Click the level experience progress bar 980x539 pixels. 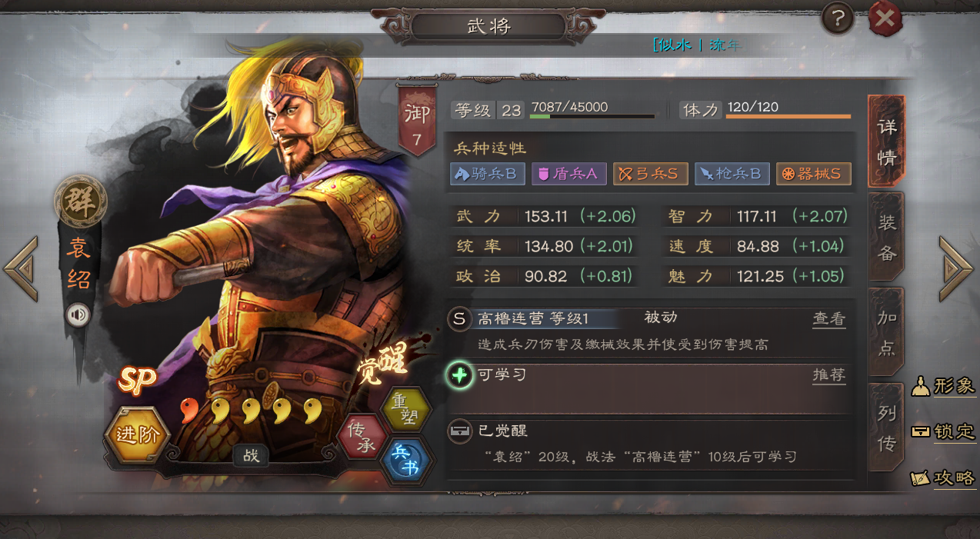pos(592,116)
